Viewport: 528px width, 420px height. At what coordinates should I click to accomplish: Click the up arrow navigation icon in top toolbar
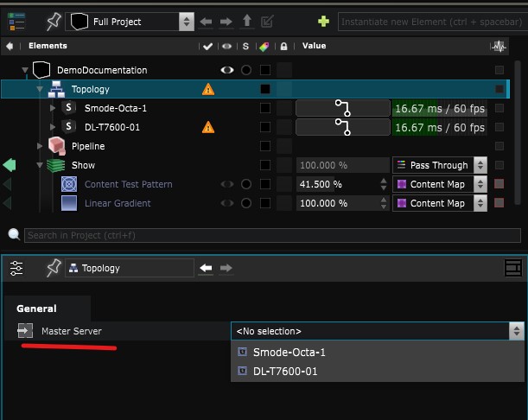coord(246,22)
